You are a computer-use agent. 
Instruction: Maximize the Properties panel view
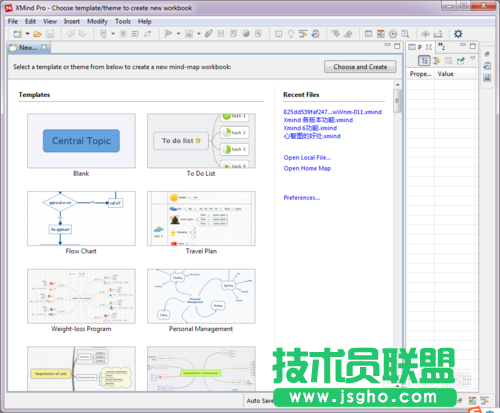(473, 46)
